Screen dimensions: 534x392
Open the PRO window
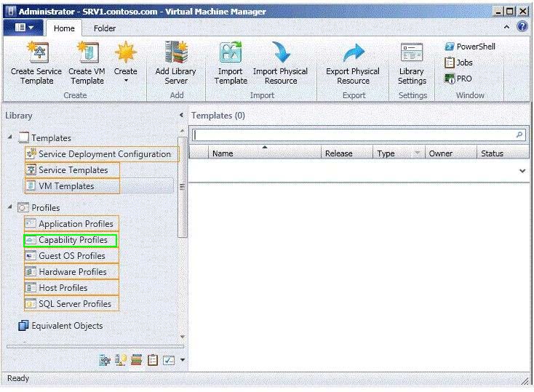click(x=458, y=79)
